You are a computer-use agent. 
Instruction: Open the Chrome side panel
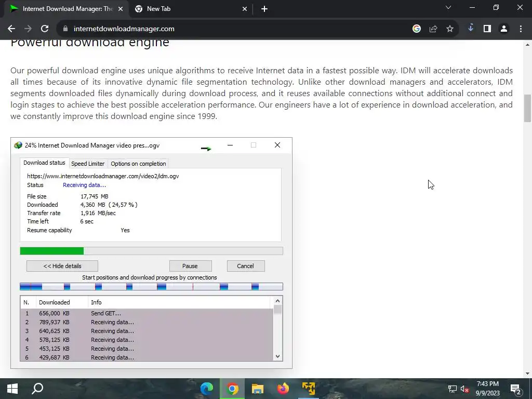pyautogui.click(x=487, y=29)
